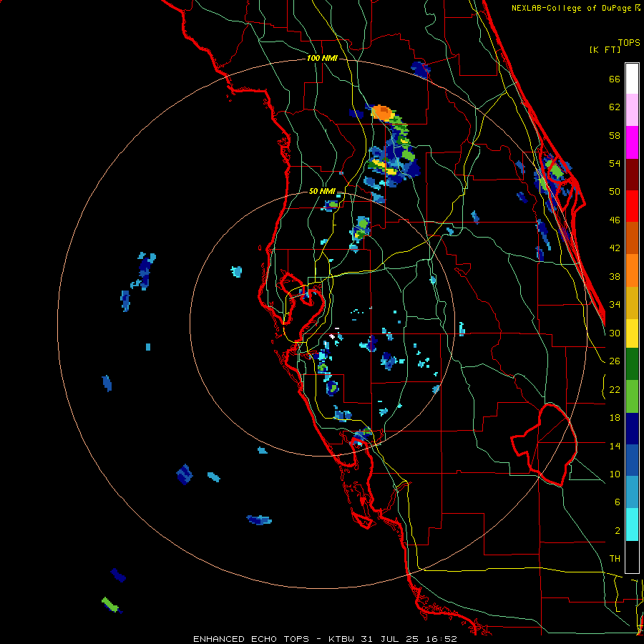Click the 10 legend value
The width and height of the screenshot is (644, 644).
[x=615, y=474]
